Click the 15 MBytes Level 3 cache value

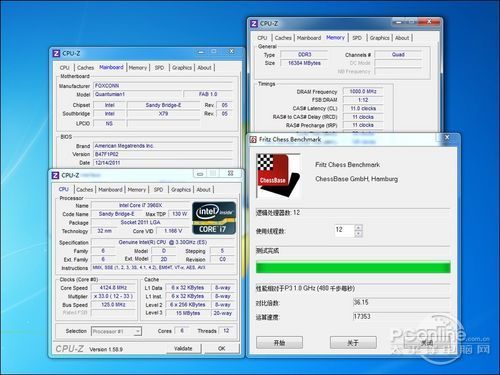[x=188, y=313]
